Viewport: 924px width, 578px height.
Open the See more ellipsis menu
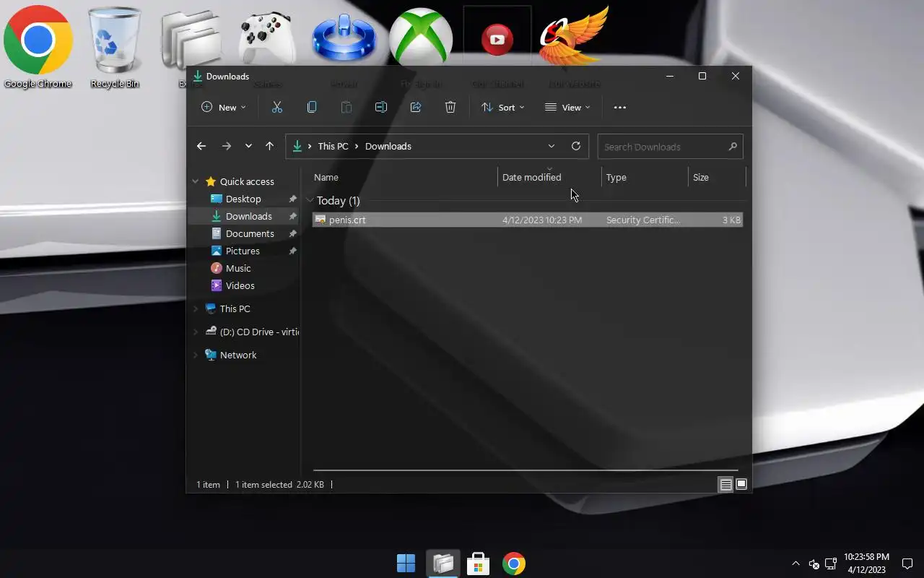(x=620, y=108)
